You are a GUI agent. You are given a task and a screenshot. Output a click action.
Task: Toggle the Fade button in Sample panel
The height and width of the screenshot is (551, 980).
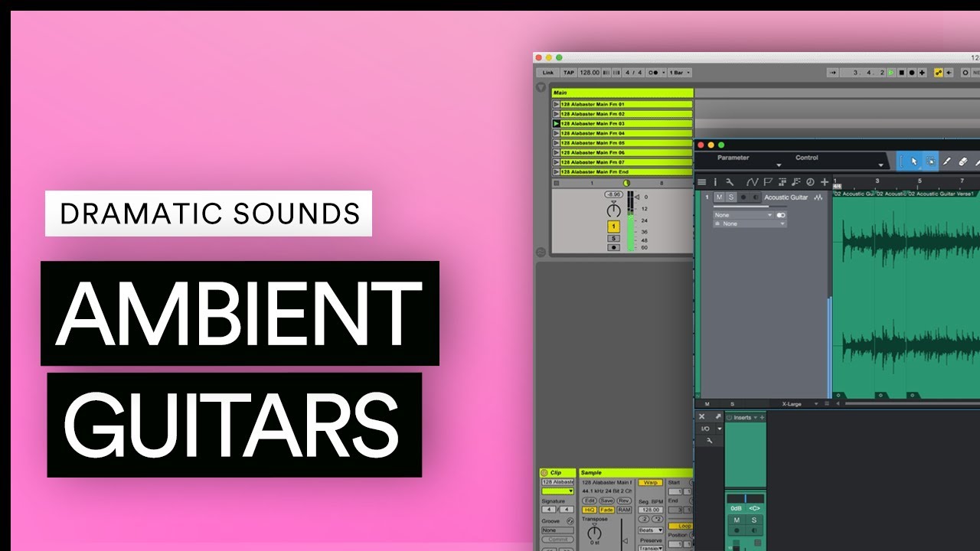[606, 510]
